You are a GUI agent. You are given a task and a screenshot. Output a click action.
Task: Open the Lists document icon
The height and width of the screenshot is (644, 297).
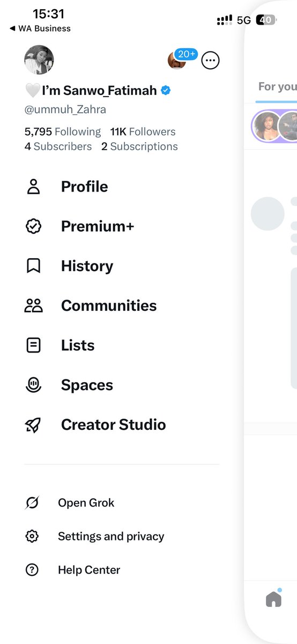tap(33, 346)
